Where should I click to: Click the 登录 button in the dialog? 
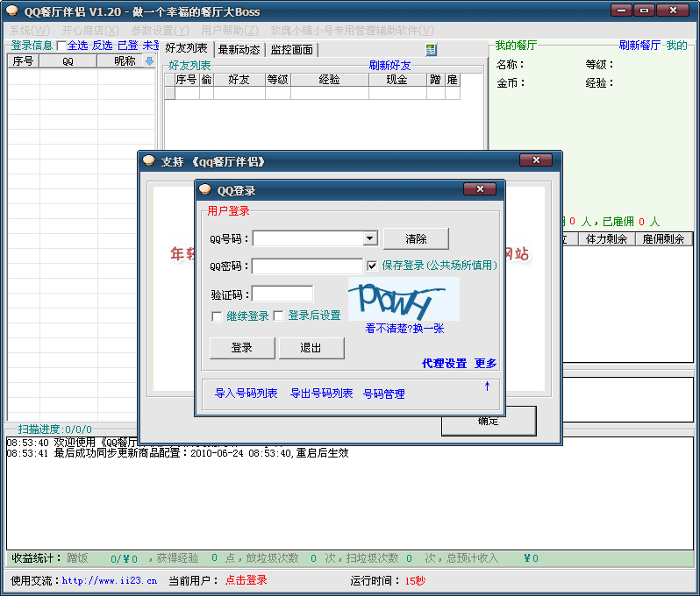242,347
